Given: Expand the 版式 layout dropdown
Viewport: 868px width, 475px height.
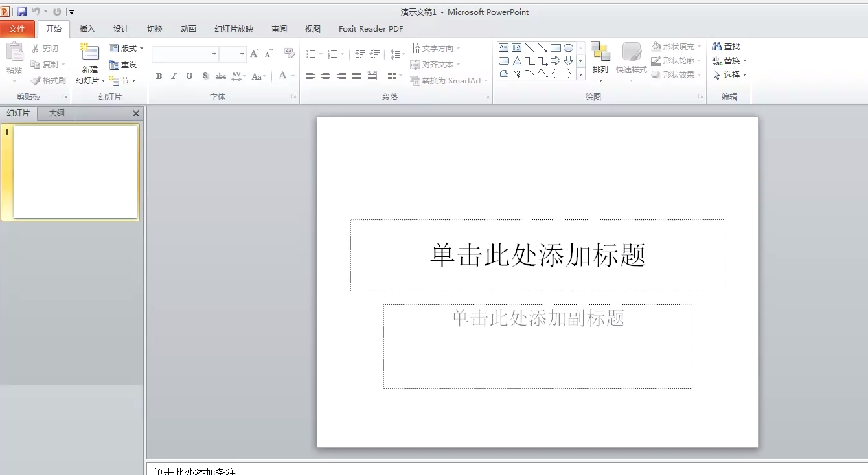Looking at the screenshot, I should [x=126, y=49].
